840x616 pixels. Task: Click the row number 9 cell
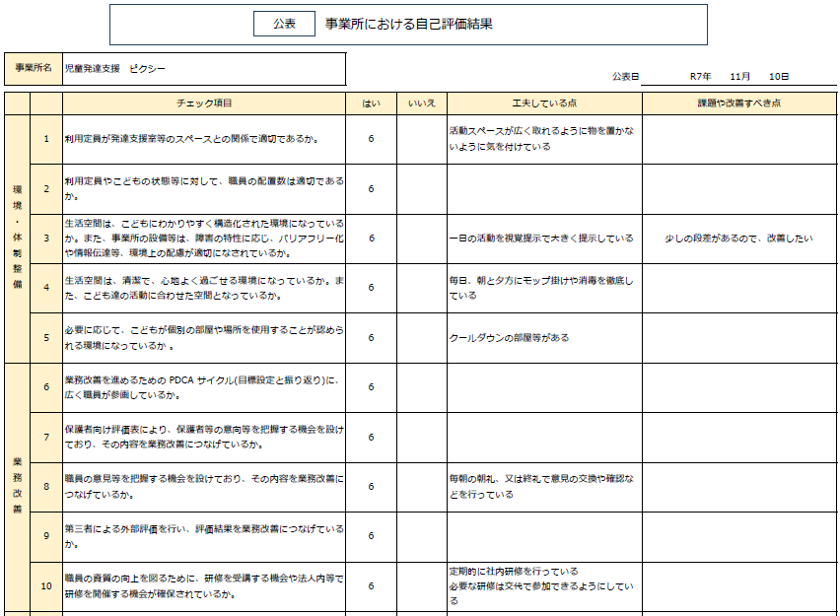click(46, 535)
